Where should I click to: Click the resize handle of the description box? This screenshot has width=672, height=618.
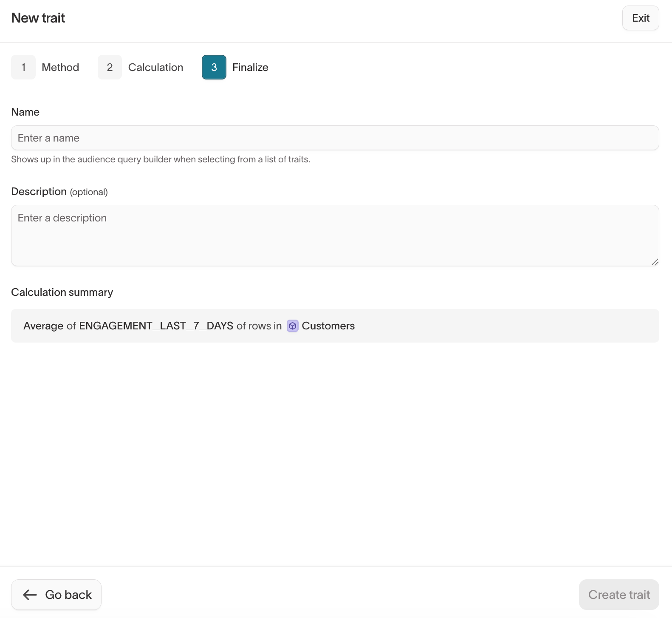click(655, 262)
